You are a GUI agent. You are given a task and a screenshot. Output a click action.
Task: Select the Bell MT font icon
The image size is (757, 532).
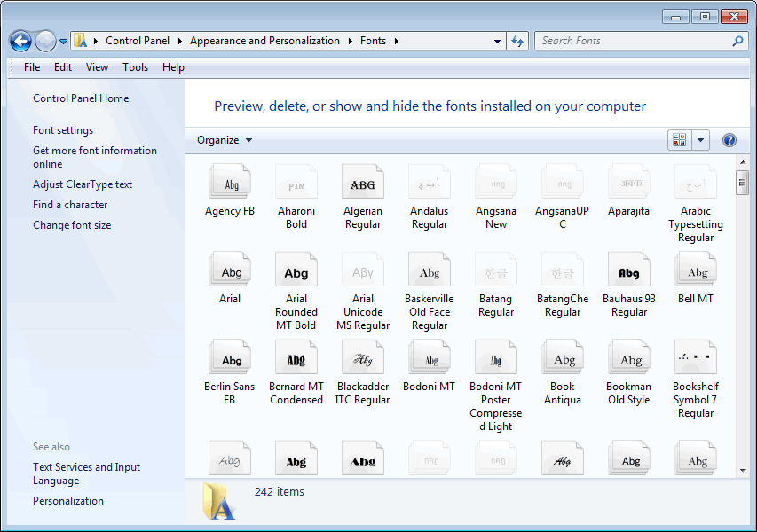696,270
